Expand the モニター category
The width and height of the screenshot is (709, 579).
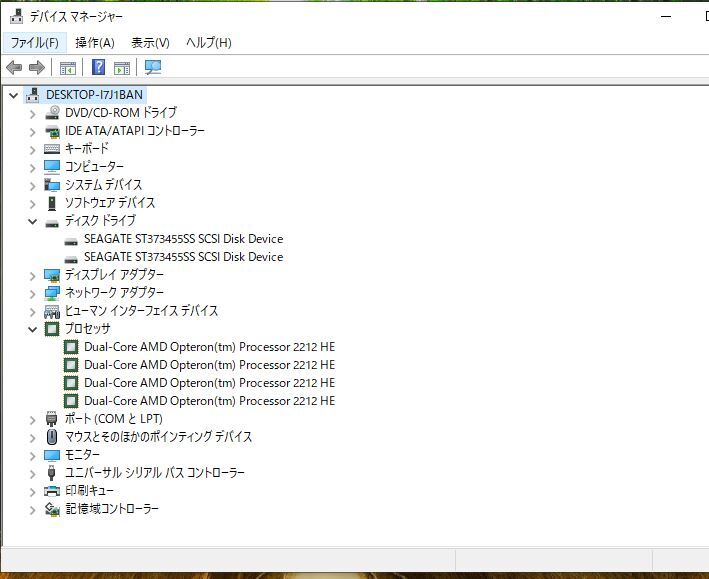(x=33, y=456)
